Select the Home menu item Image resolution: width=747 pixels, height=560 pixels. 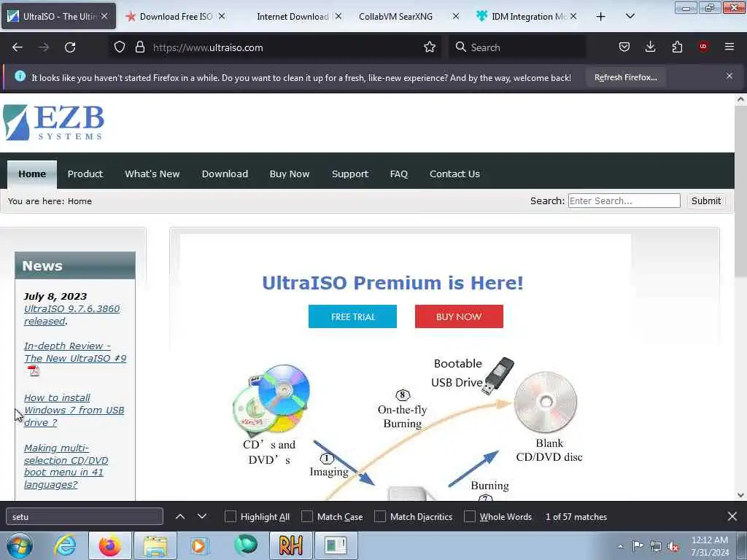click(32, 174)
